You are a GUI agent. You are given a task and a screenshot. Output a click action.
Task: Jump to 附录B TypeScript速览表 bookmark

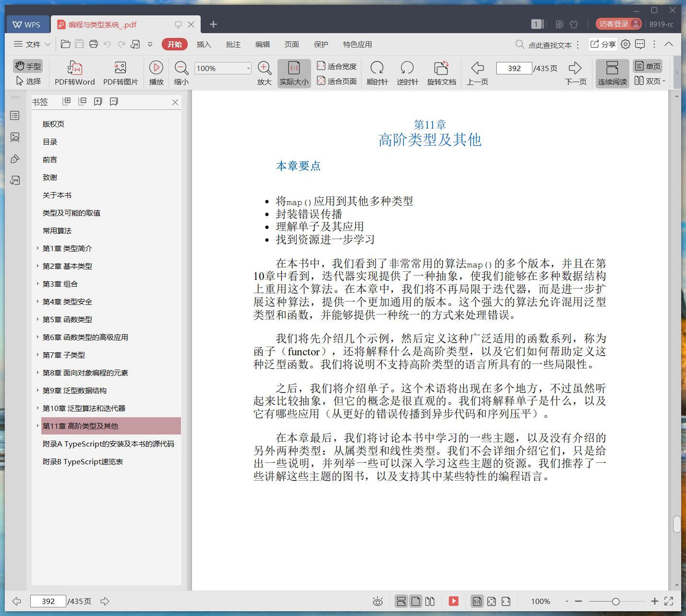83,461
